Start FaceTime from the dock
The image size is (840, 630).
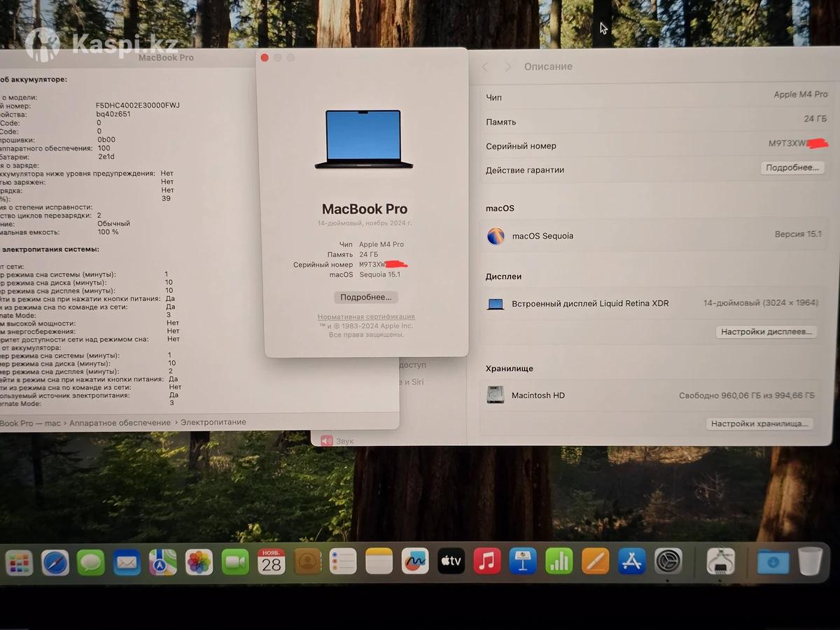pos(235,562)
